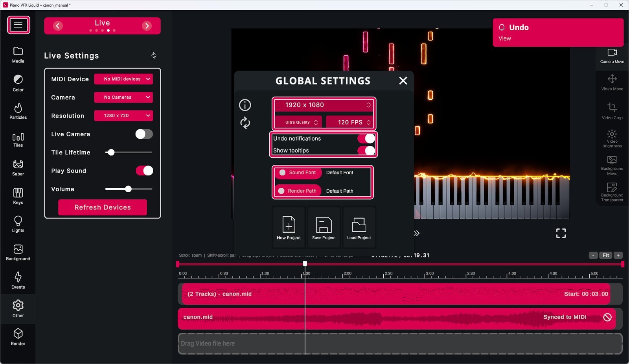Open the Lights panel

click(18, 224)
